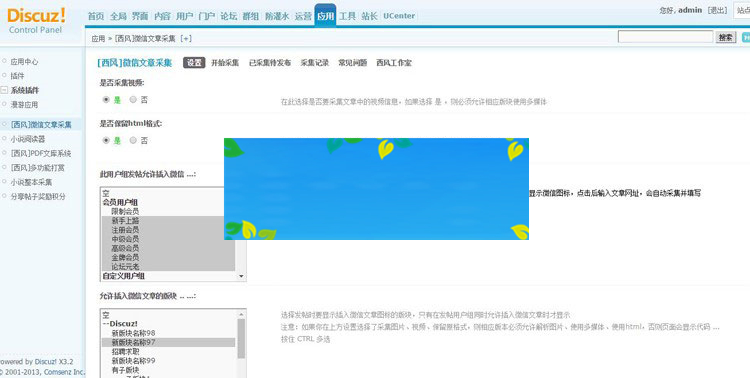Open the 门户 top menu
This screenshot has height=378, width=750.
(206, 16)
